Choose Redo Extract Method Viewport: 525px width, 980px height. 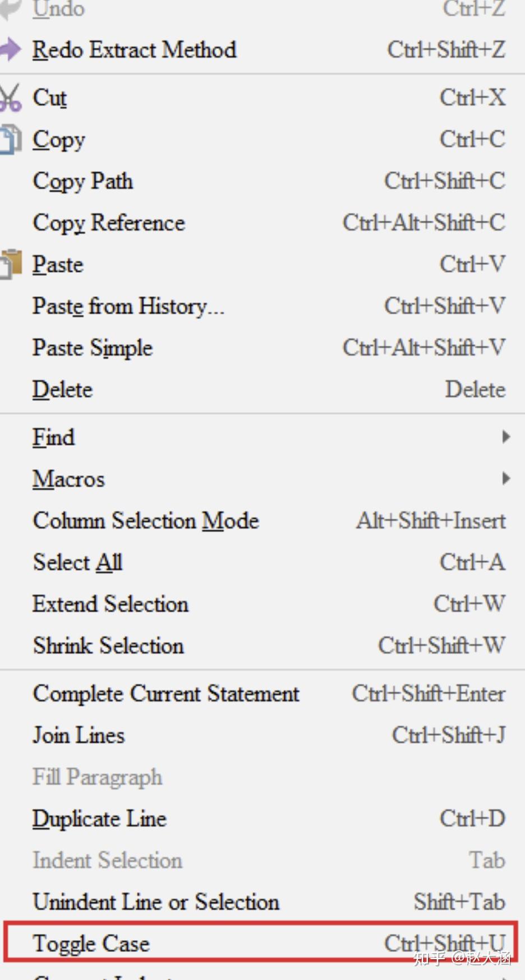[134, 50]
